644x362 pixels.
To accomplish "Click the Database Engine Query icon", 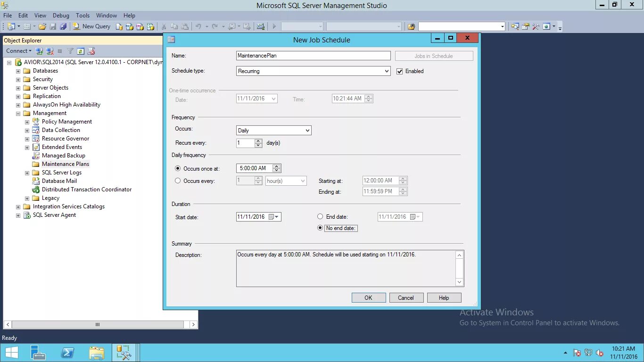I will pyautogui.click(x=120, y=26).
